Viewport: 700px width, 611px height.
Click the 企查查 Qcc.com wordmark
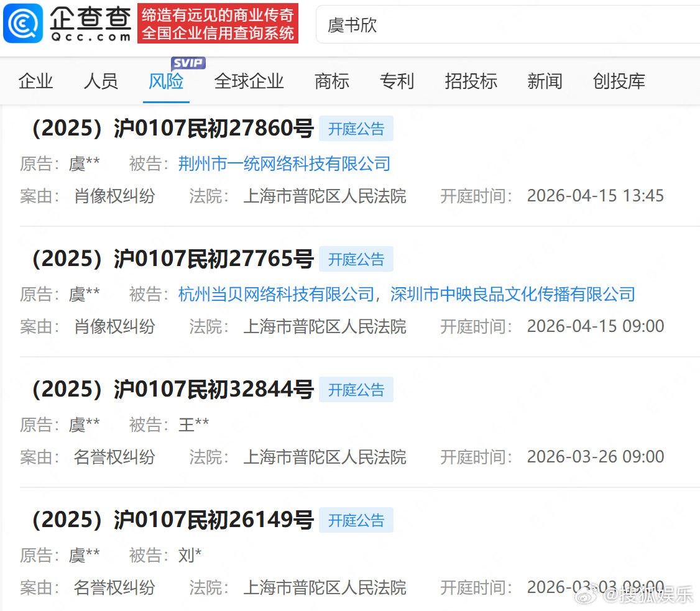(91, 24)
